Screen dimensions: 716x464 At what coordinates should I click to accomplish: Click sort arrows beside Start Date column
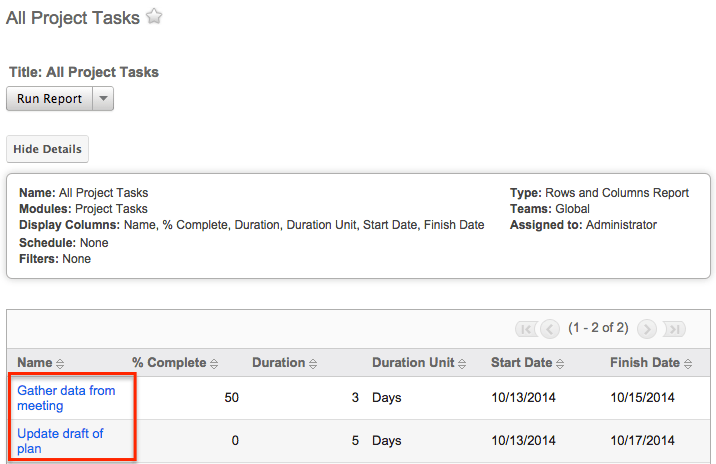point(560,364)
